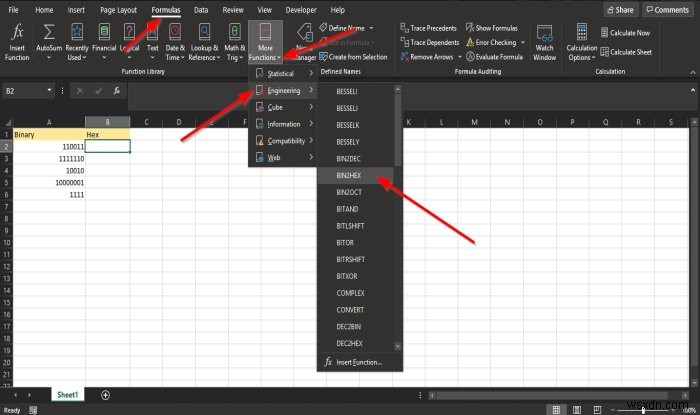Expand the Error Checking dropdown arrow
The image size is (700, 415).
[x=523, y=42]
